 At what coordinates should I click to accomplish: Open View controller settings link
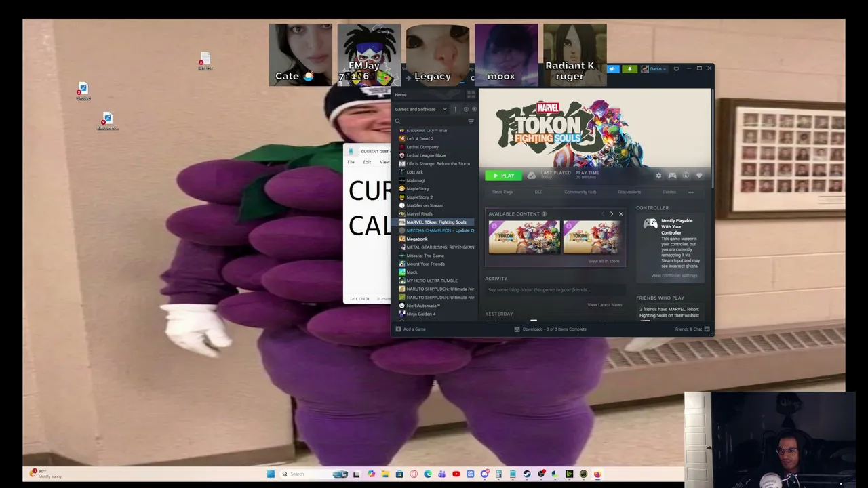pyautogui.click(x=674, y=275)
